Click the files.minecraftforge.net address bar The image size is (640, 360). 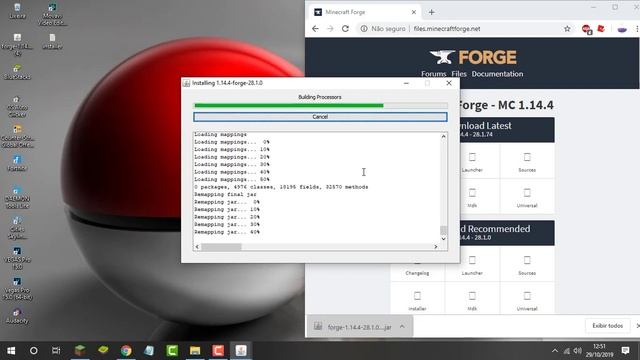pos(447,29)
